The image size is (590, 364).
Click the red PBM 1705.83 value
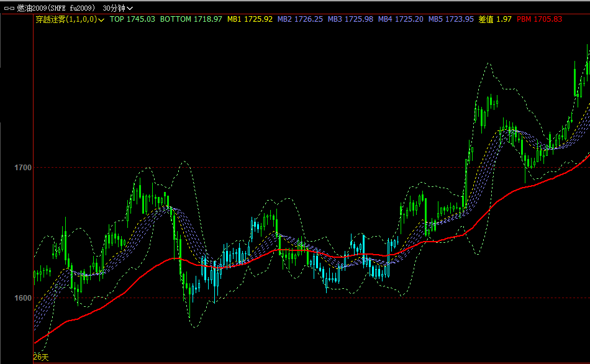pos(539,19)
